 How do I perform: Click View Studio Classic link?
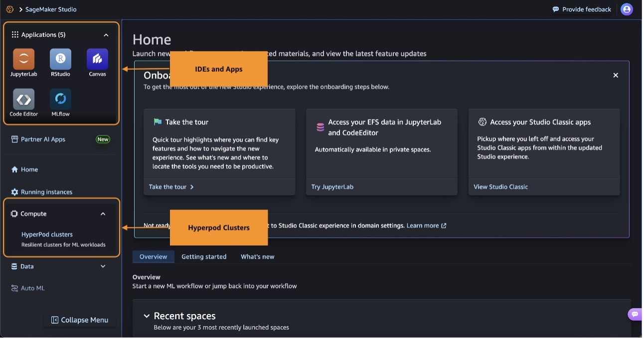[501, 187]
